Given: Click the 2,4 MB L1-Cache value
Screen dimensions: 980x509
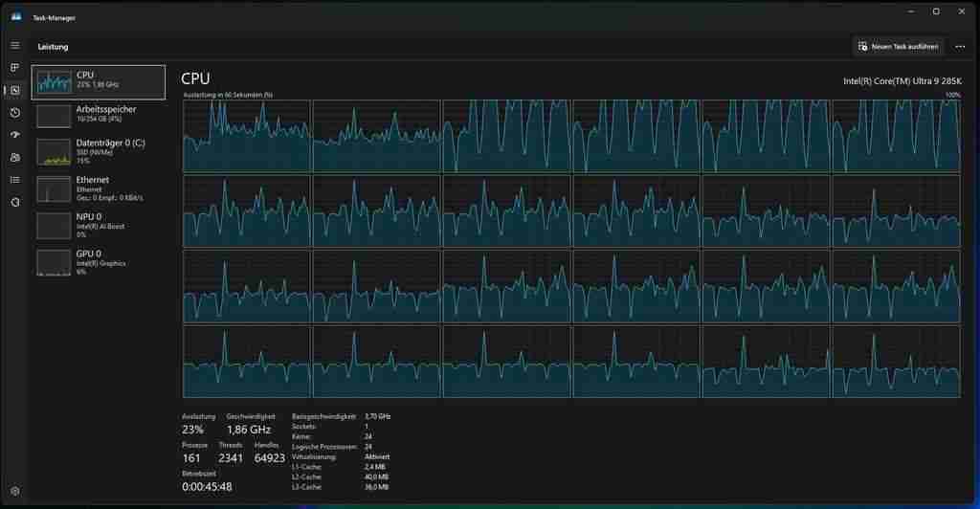Looking at the screenshot, I should (375, 467).
